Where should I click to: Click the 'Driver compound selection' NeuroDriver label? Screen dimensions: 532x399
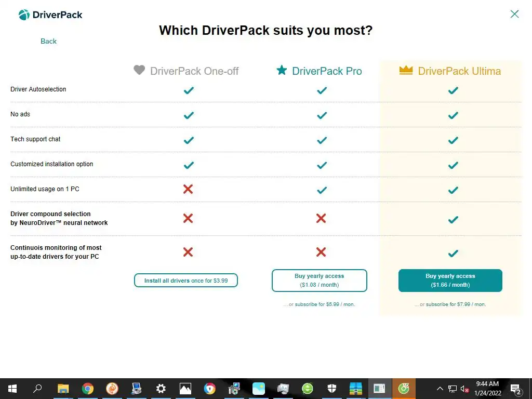[59, 219]
